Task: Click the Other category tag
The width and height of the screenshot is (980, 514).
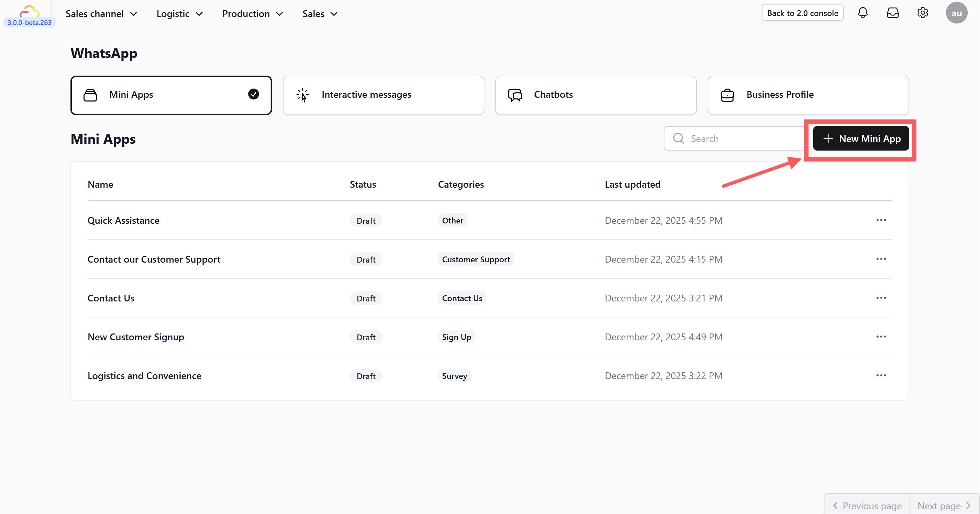Action: pos(452,220)
